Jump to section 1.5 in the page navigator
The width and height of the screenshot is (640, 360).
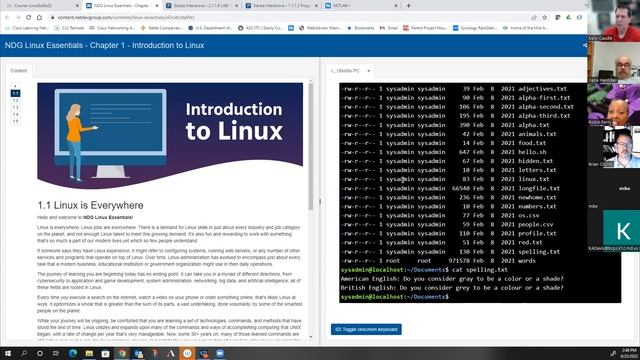[15, 121]
